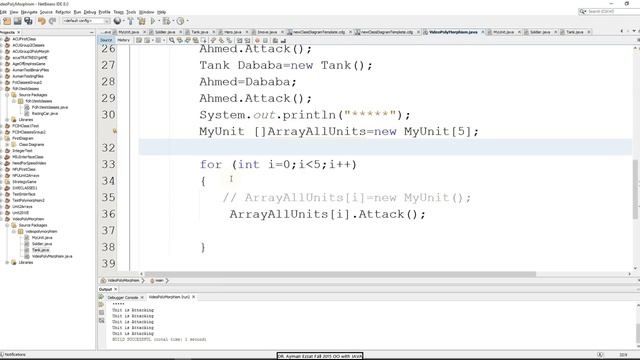Open the Debug menu
The height and width of the screenshot is (360, 640).
[x=90, y=12]
